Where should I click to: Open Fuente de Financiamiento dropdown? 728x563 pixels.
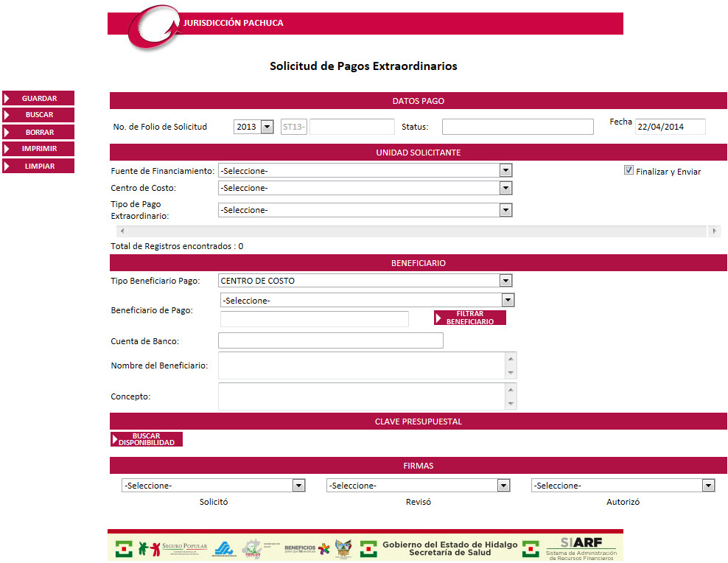coord(365,170)
